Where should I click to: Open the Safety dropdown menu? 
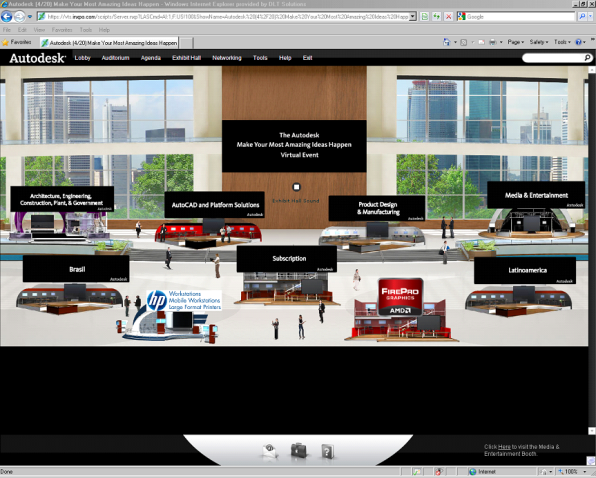539,42
